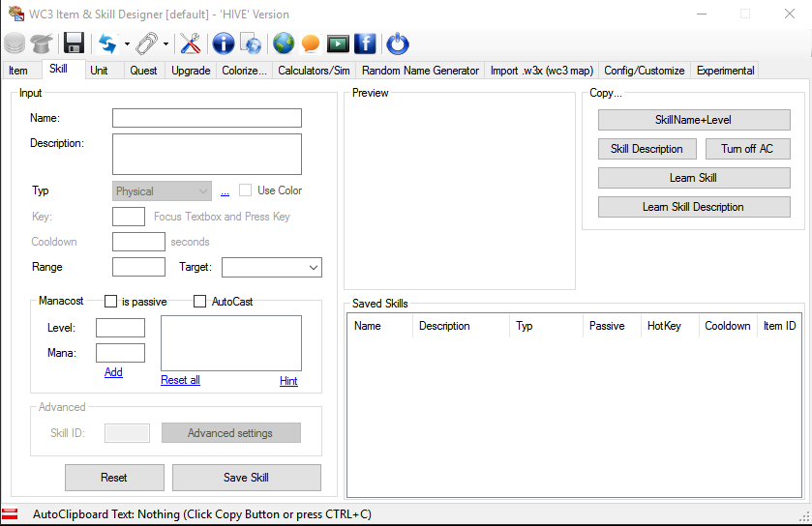Screen dimensions: 812x526
Task: Click the red flag icon in the status bar
Action: tap(10, 513)
